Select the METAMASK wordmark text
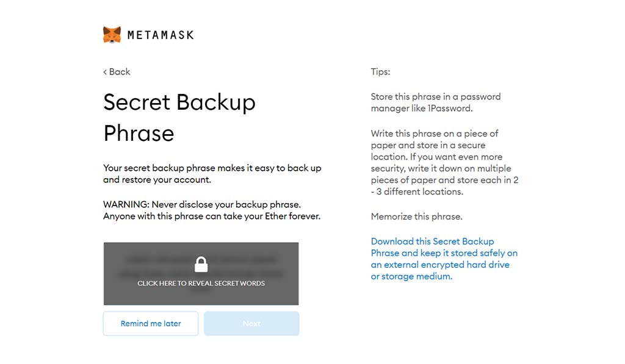The width and height of the screenshot is (625, 364). 160,35
